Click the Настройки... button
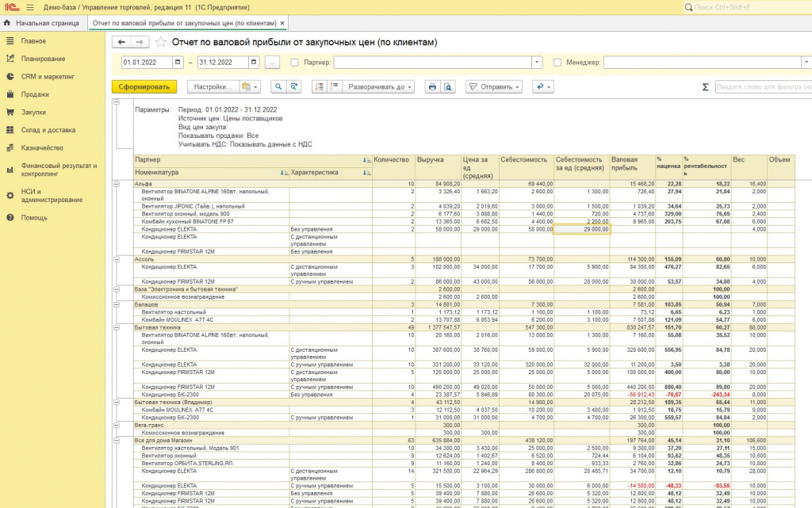 pos(212,87)
